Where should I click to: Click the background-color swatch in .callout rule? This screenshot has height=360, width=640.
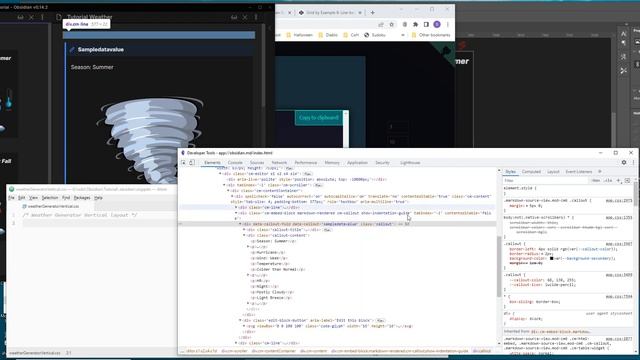coord(551,258)
